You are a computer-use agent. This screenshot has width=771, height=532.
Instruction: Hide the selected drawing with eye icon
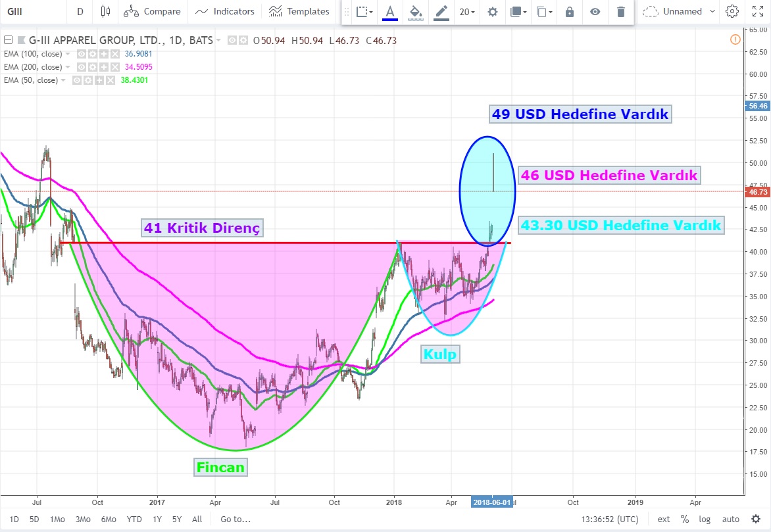coord(595,12)
